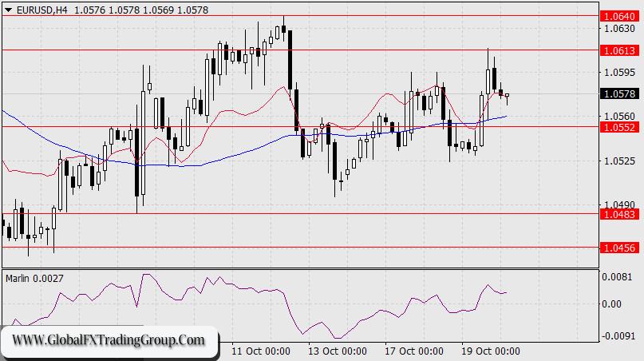Select the Marlin 0.0027 indicator label
This screenshot has width=644, height=361.
point(34,279)
